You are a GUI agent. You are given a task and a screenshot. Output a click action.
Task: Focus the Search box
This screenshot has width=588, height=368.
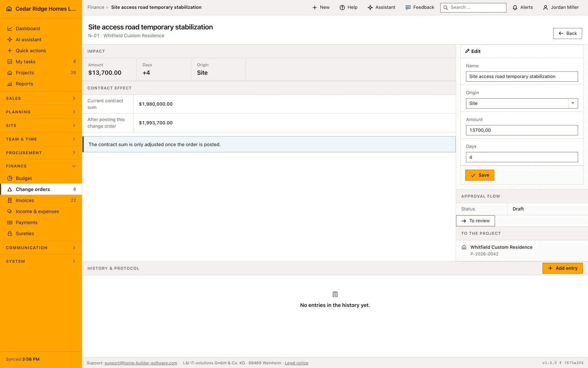(473, 7)
